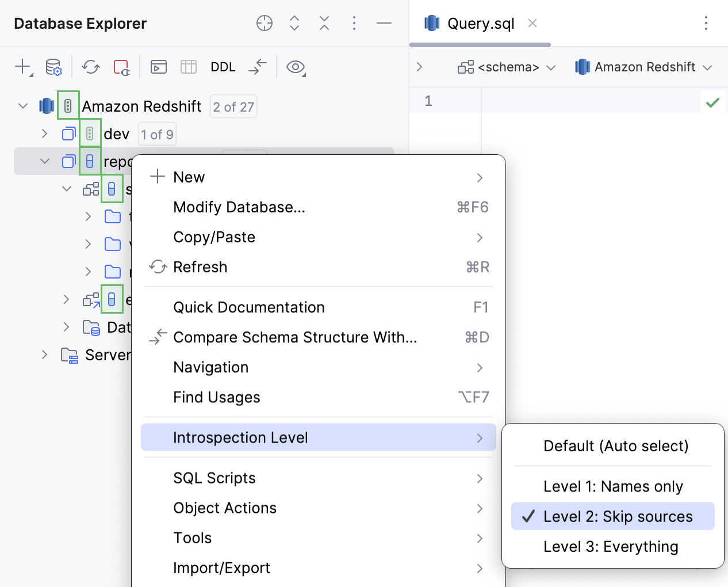Select the eye icon to change view options
The height and width of the screenshot is (587, 728).
point(296,67)
